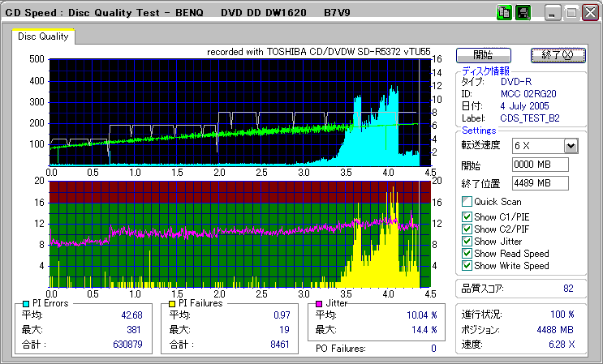Click the save (floppy disk) icon
The width and height of the screenshot is (603, 364).
tap(522, 12)
